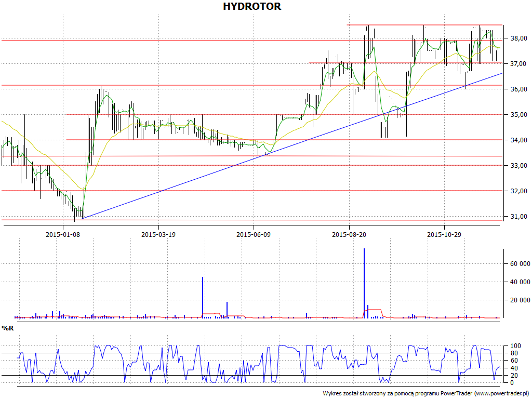
Task: Click the 2015-08-20 date label
Action: click(349, 234)
